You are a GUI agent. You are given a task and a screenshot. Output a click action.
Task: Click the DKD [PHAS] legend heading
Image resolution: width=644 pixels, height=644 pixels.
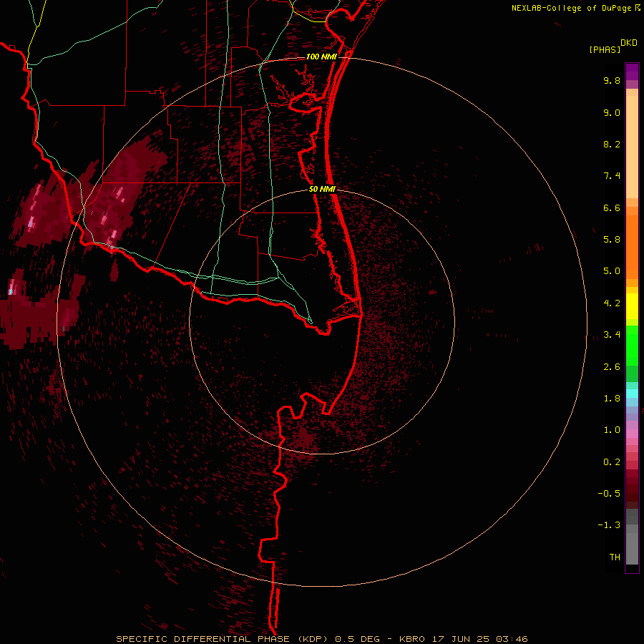(x=613, y=46)
